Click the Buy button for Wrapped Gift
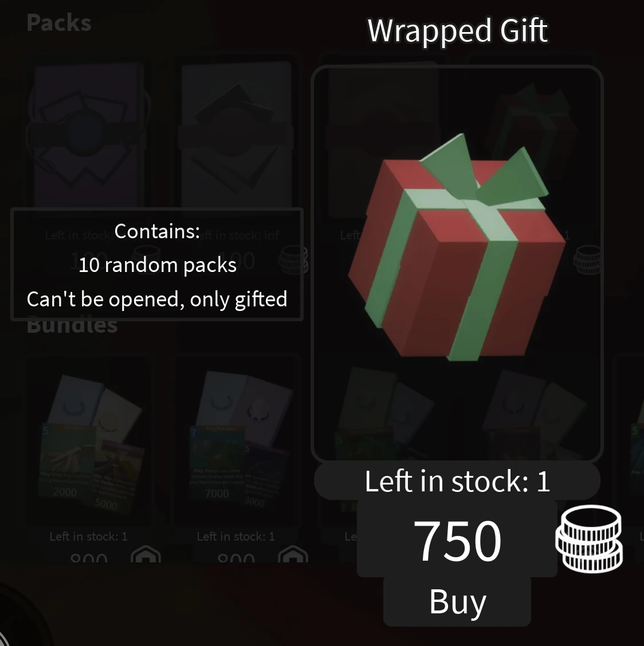 (457, 602)
